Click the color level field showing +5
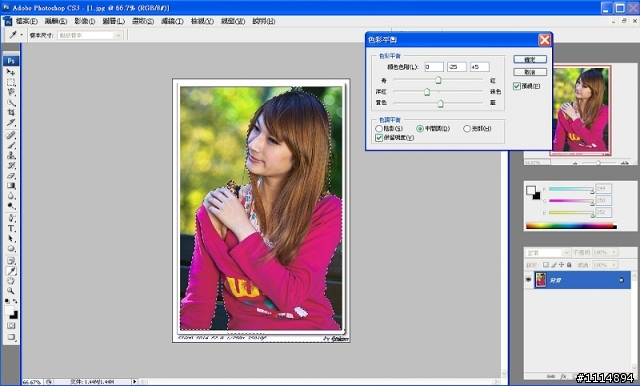 (480, 67)
